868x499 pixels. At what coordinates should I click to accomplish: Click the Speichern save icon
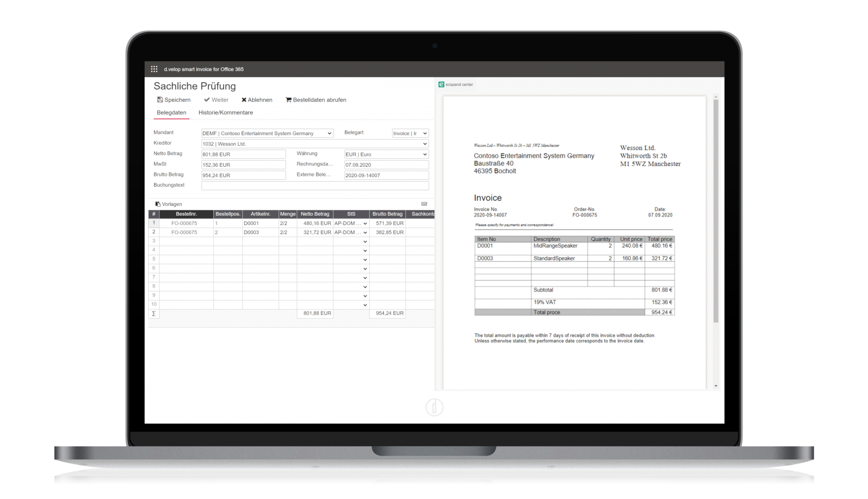[160, 100]
